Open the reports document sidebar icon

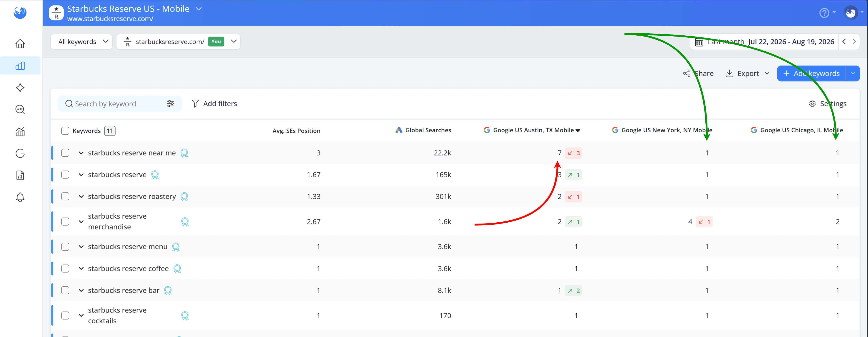20,175
